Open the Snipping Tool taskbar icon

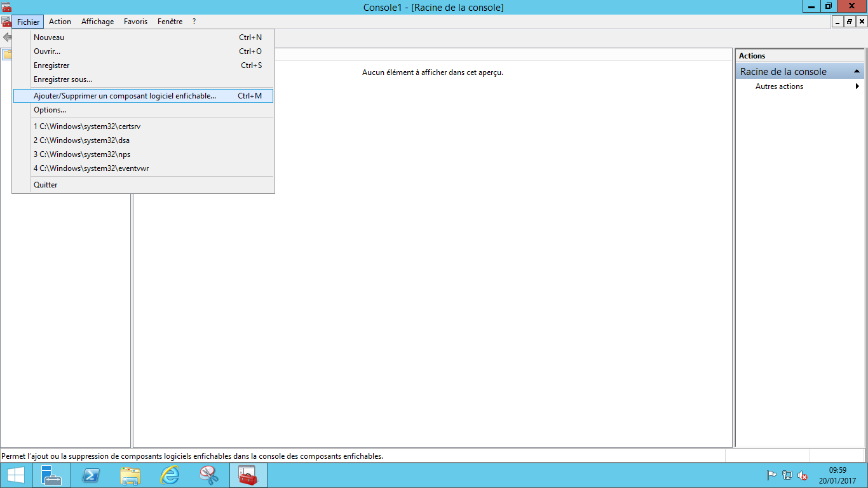(x=209, y=475)
